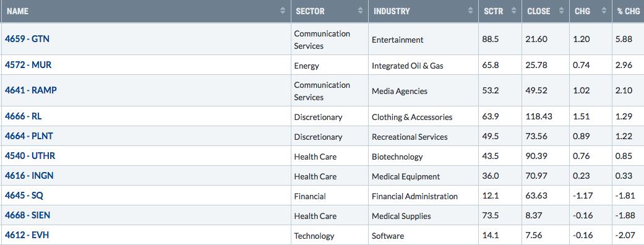
Task: Click the SECTOR column sort arrows
Action: [360, 11]
